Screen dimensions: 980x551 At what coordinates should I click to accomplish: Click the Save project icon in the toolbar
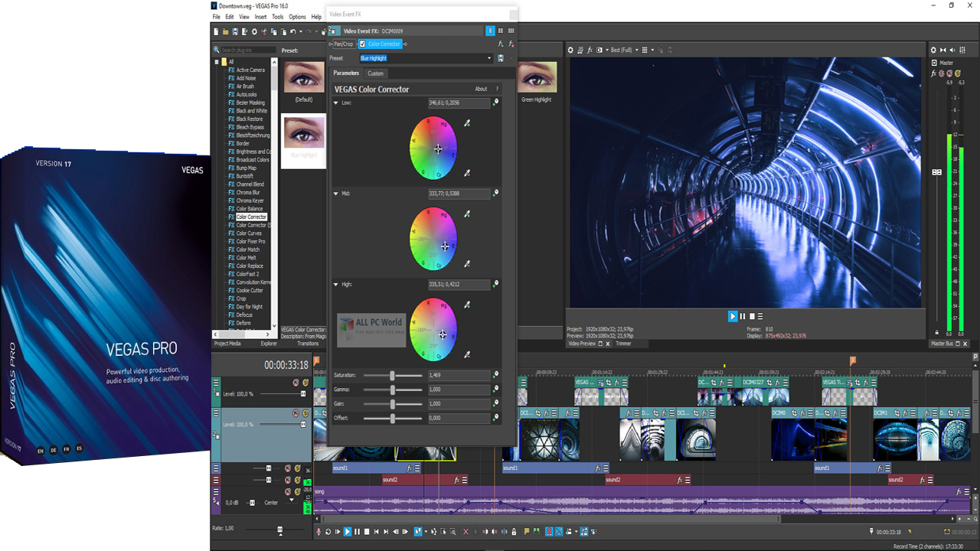[235, 31]
